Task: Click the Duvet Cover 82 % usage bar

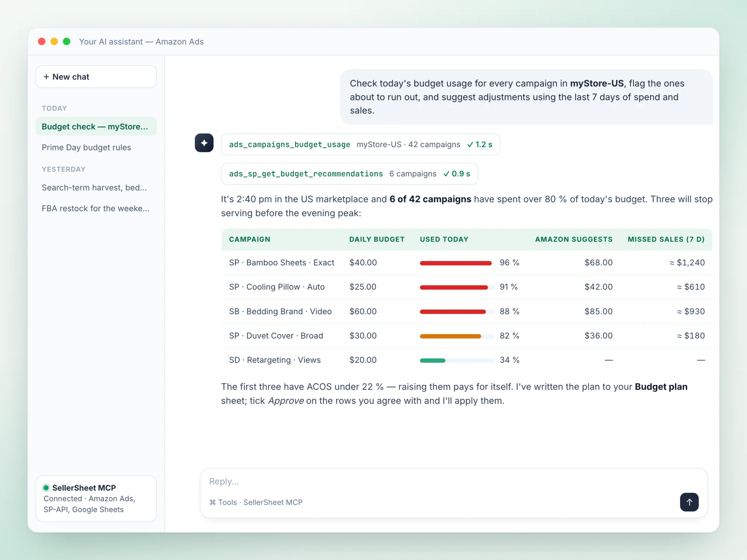Action: click(x=457, y=336)
